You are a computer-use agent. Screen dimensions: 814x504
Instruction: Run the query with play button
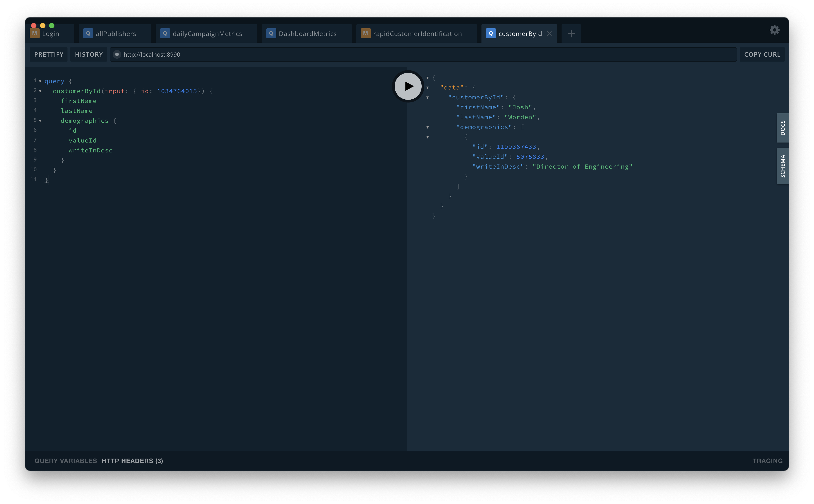(408, 86)
